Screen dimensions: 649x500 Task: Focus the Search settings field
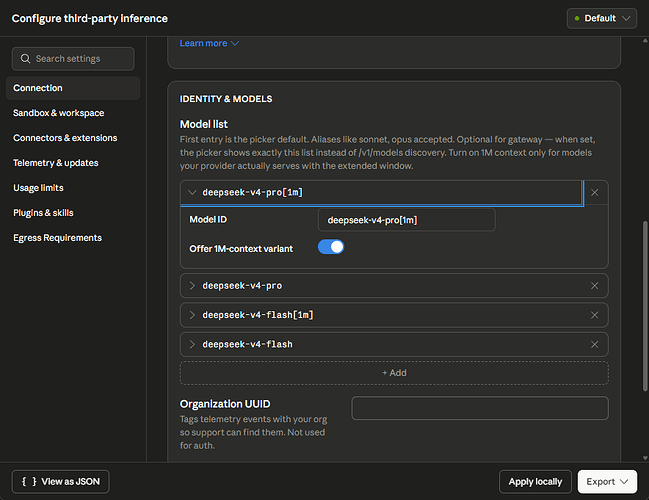73,59
